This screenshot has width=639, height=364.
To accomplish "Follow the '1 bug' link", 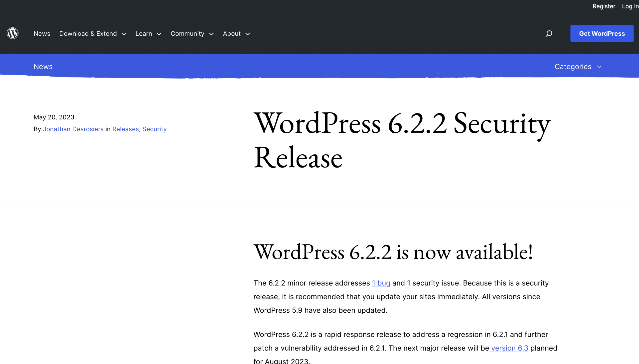I will coord(381,283).
